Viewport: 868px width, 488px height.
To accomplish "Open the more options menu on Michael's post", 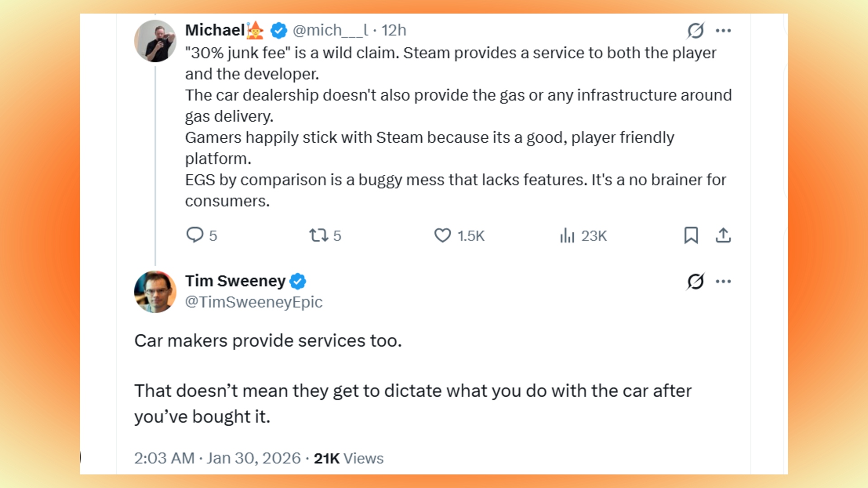I will tap(724, 30).
